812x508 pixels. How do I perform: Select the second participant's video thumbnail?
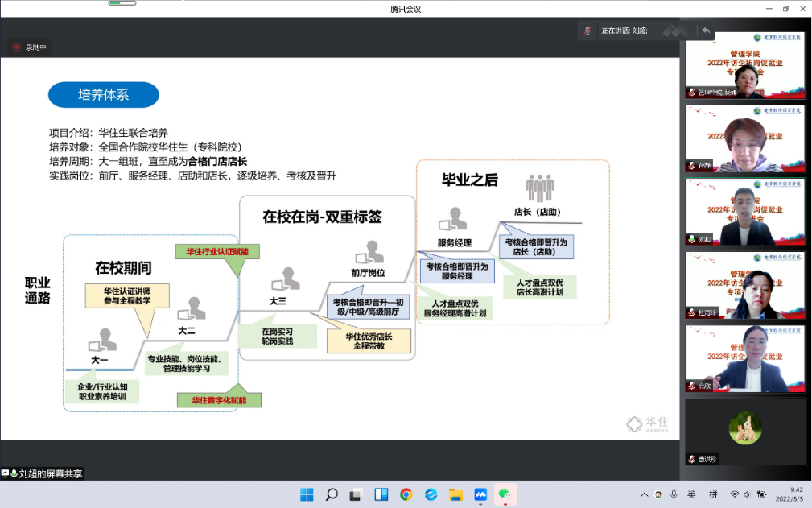[744, 138]
